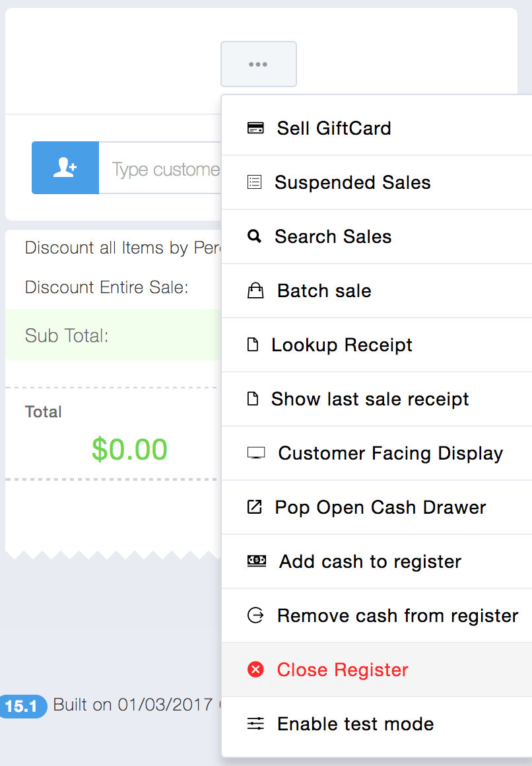Open Pop Open Cash Drawer option
This screenshot has width=532, height=766.
click(380, 507)
